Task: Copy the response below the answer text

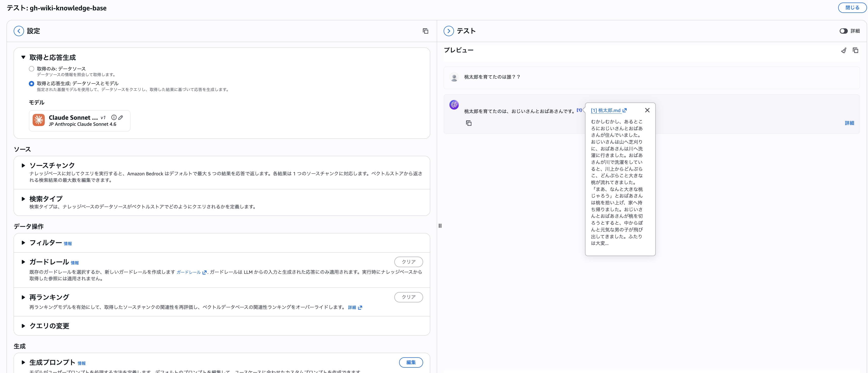Action: point(469,123)
